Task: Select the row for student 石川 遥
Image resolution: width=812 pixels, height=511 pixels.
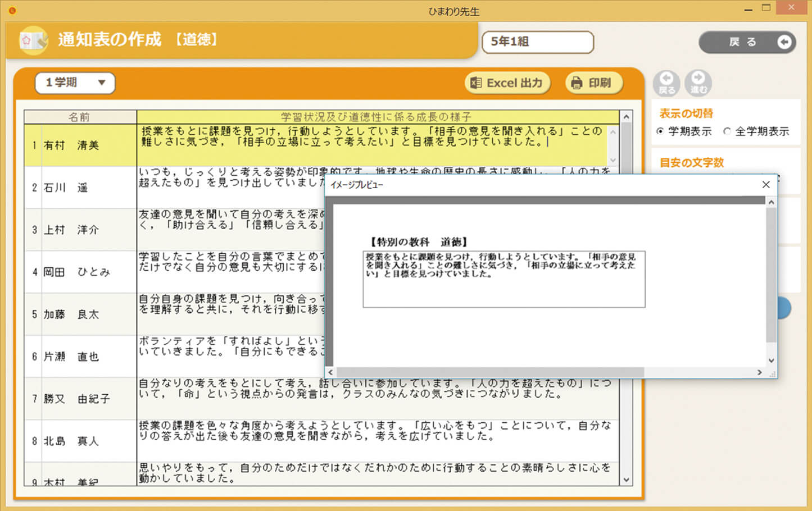Action: tap(79, 187)
